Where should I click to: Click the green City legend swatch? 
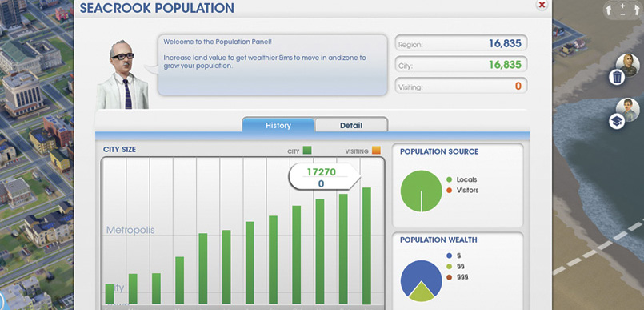(307, 151)
